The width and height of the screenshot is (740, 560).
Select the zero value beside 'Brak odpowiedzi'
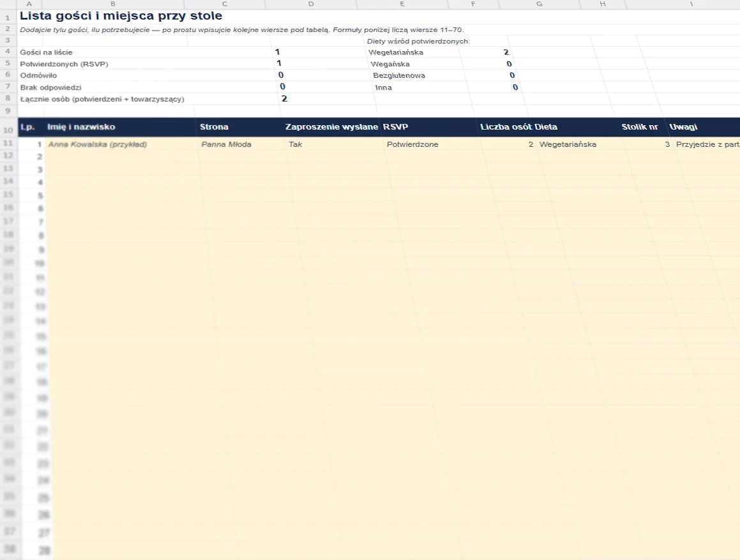[283, 86]
